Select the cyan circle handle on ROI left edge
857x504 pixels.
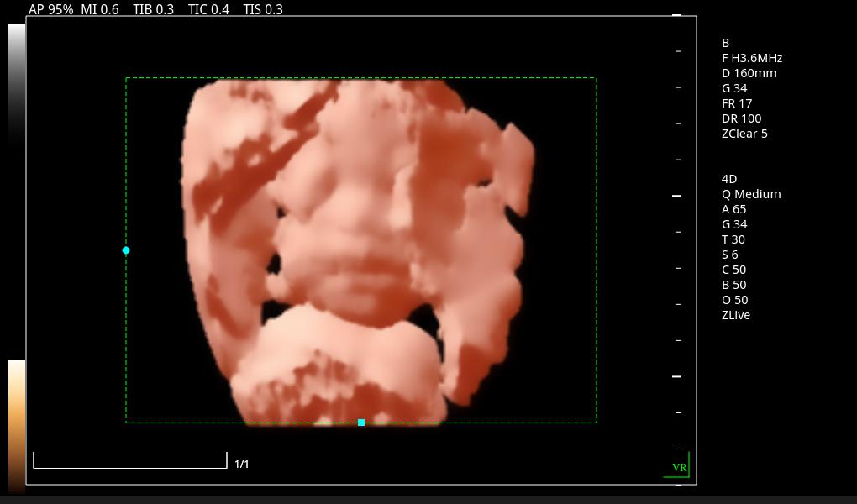(126, 250)
